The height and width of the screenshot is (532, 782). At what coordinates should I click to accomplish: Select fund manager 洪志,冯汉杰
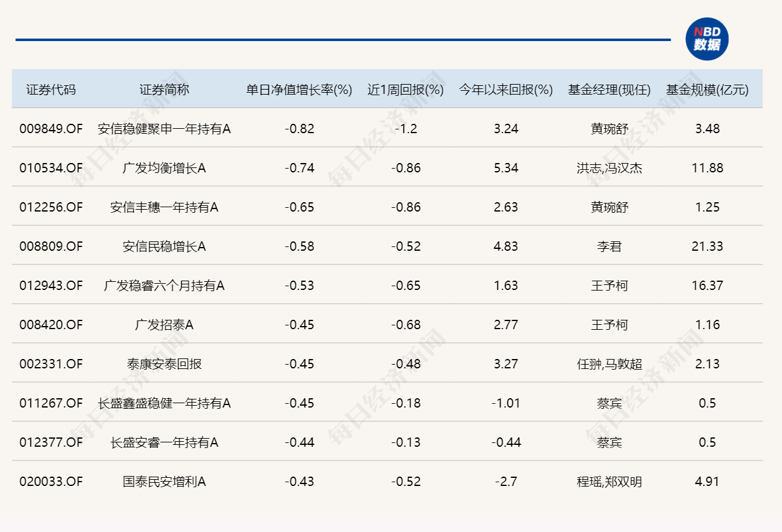click(x=609, y=168)
